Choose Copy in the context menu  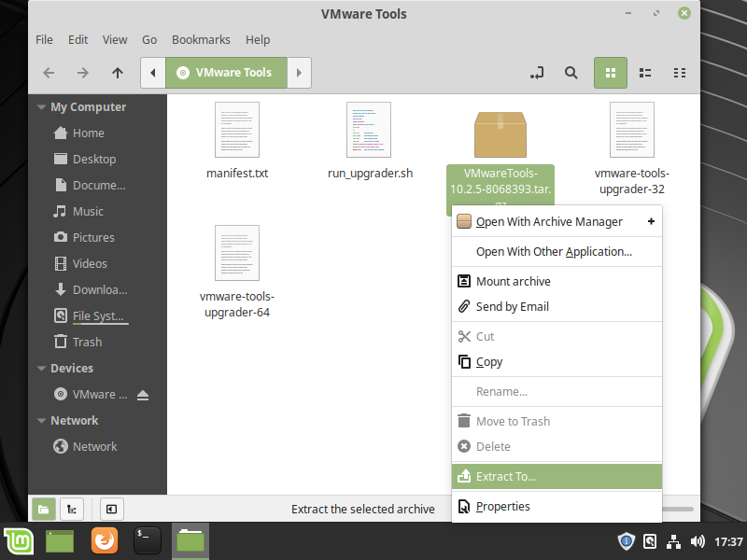point(557,362)
